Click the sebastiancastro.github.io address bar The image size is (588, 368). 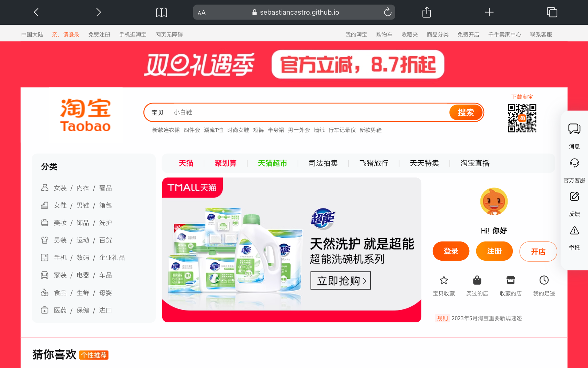tap(294, 12)
